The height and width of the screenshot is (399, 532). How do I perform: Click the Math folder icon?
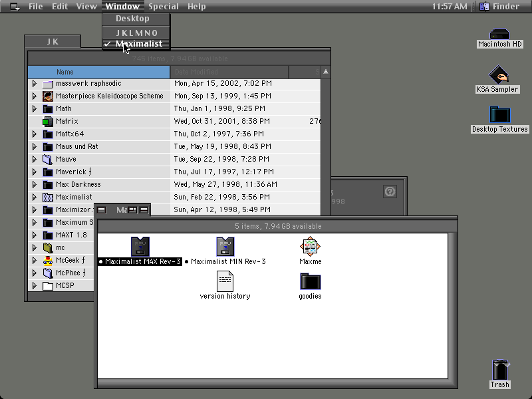48,109
